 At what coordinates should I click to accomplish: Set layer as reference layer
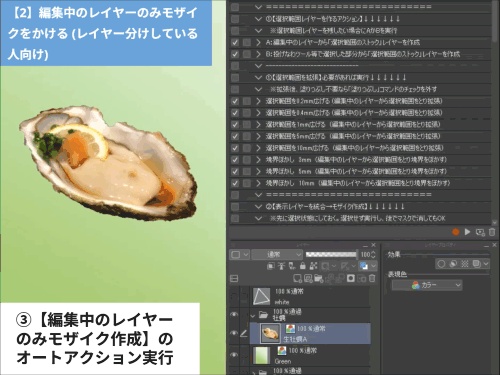click(281, 266)
